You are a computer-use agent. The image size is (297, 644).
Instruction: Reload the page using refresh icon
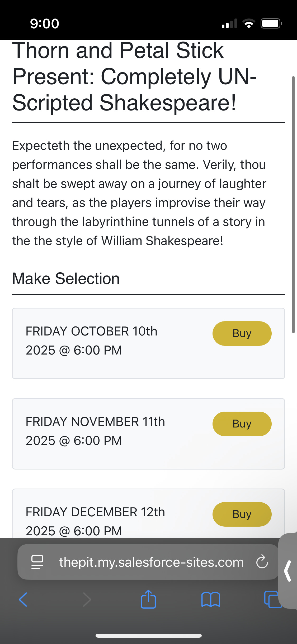pyautogui.click(x=262, y=562)
